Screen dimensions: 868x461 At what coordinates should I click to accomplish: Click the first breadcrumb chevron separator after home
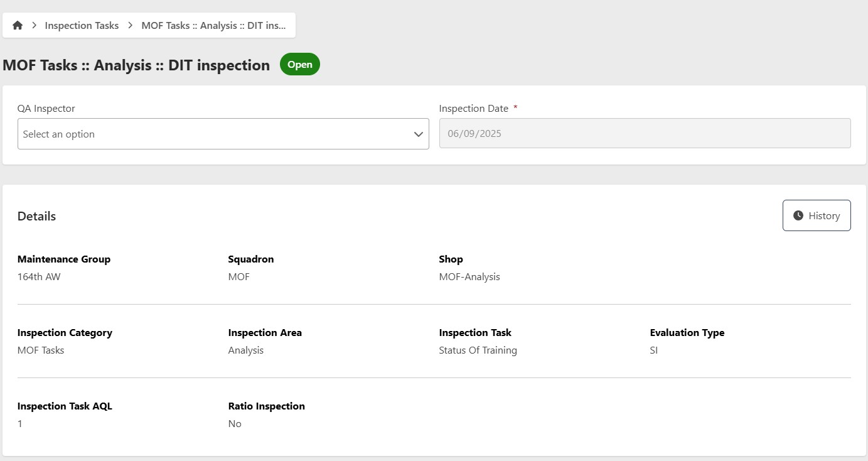(35, 26)
